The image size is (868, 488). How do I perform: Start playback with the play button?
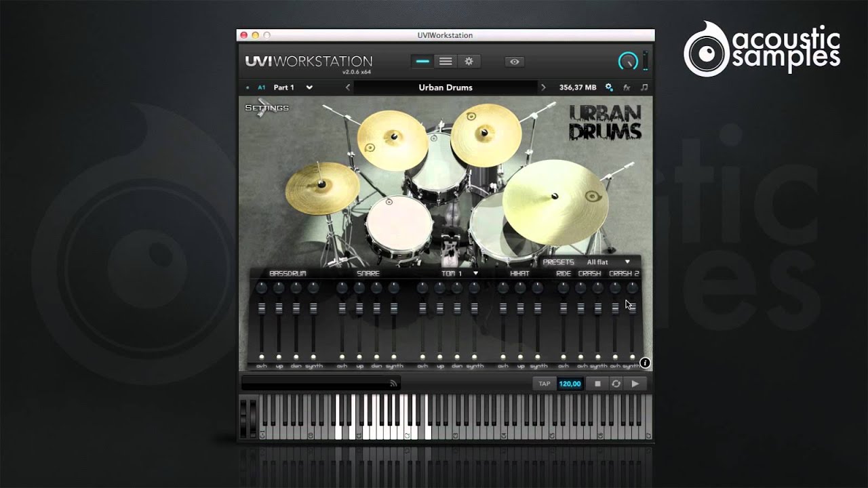(635, 384)
